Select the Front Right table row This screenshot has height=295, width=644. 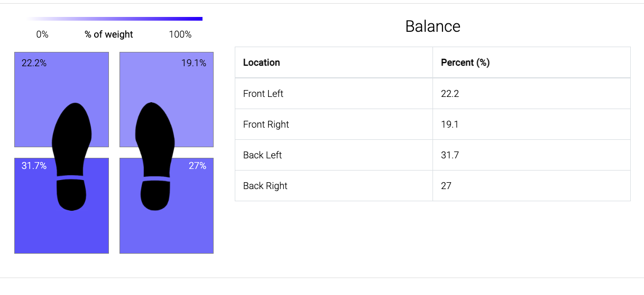[x=433, y=124]
